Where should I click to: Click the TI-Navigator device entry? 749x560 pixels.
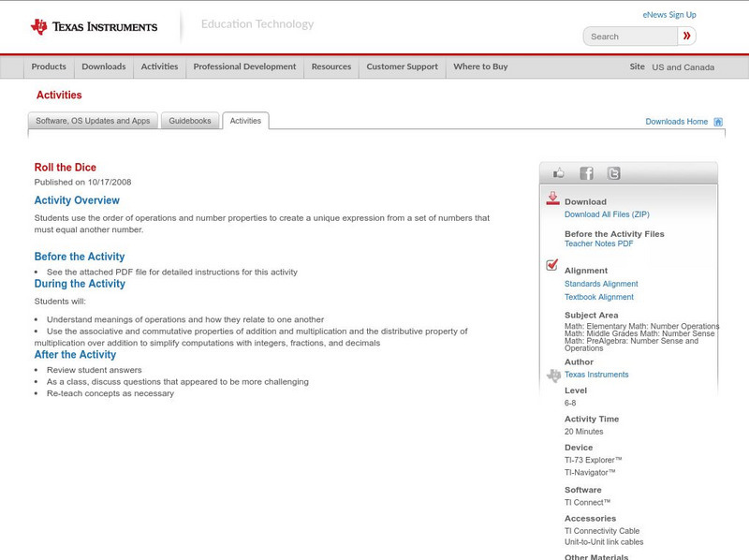point(590,473)
